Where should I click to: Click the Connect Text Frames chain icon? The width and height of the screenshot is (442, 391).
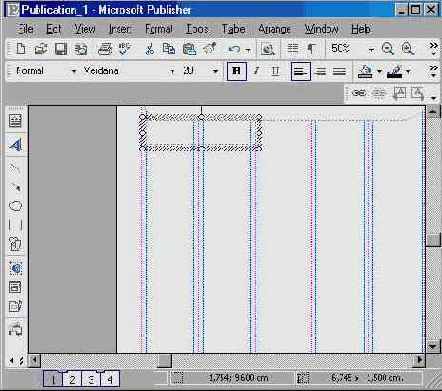tap(359, 93)
